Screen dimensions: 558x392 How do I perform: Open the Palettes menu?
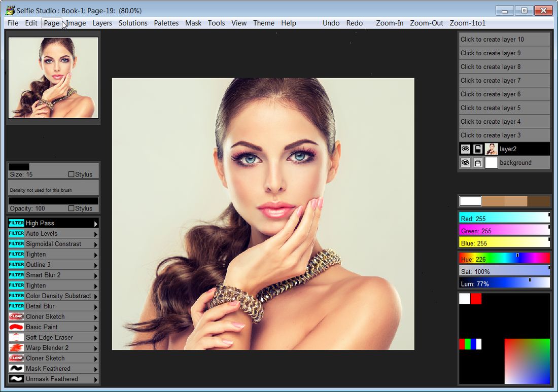pos(166,23)
